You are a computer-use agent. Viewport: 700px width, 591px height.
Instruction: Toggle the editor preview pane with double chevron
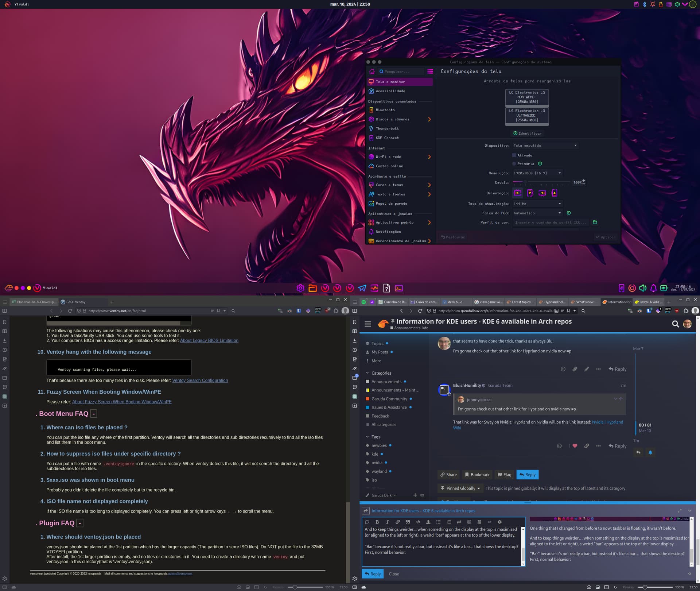[689, 574]
